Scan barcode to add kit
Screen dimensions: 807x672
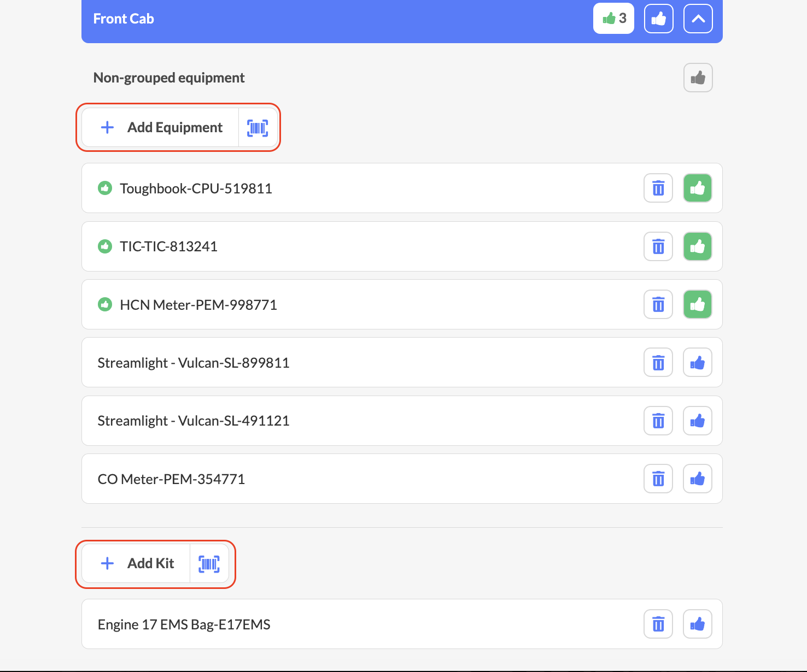coord(209,563)
